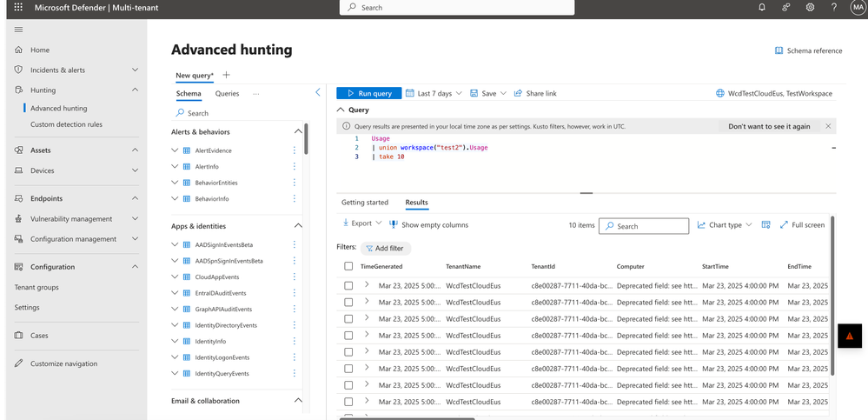The height and width of the screenshot is (420, 868).
Task: Open the notifications bell icon
Action: click(762, 7)
